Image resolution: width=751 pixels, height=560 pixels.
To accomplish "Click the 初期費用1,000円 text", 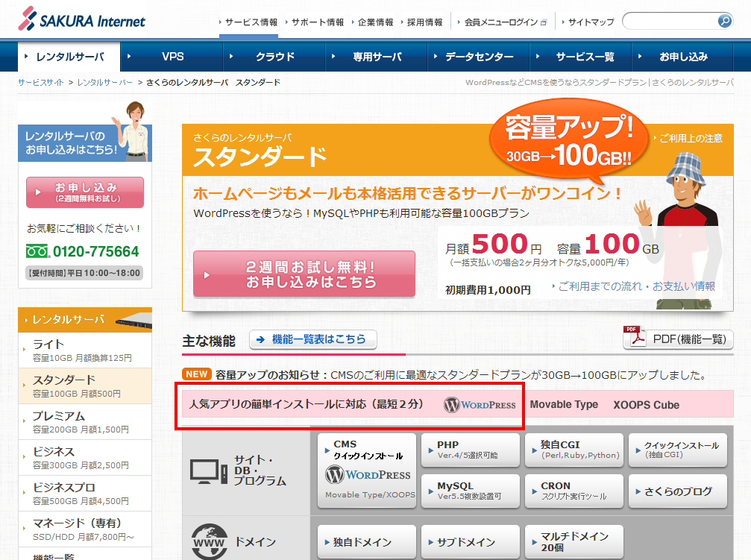I will pyautogui.click(x=488, y=290).
